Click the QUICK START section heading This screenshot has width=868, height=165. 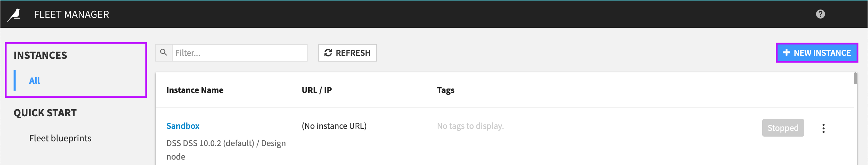pos(45,113)
